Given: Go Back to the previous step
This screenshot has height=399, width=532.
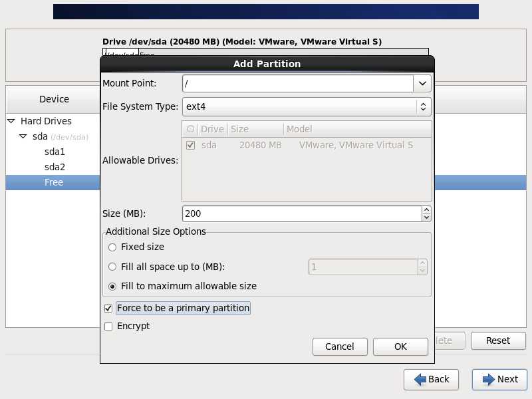Looking at the screenshot, I should click(431, 379).
